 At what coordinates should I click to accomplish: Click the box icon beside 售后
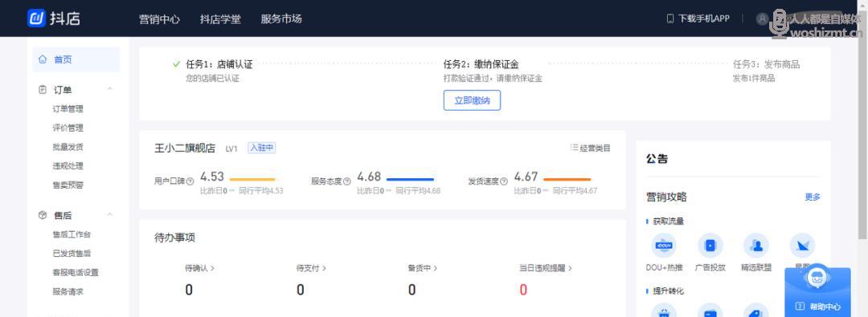click(x=43, y=215)
